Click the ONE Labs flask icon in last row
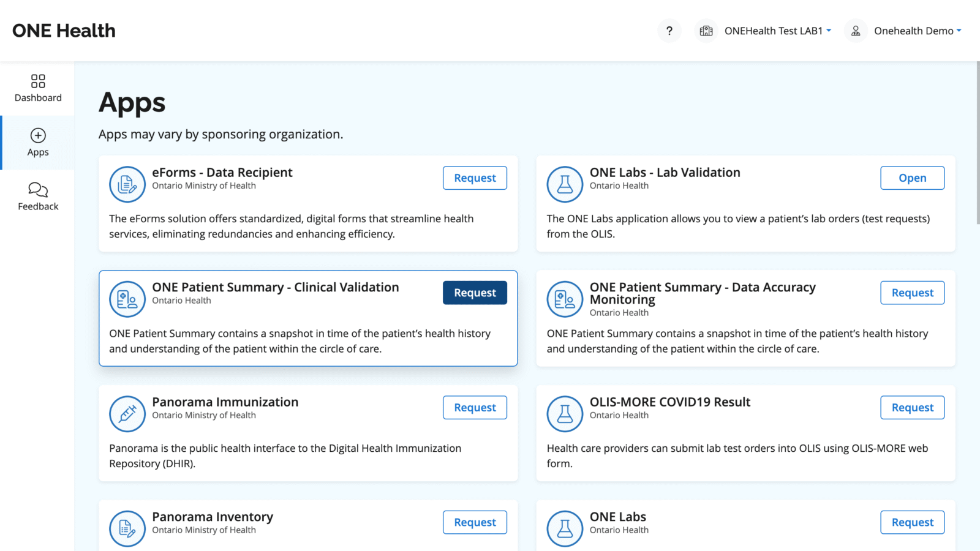This screenshot has width=980, height=551. click(565, 529)
